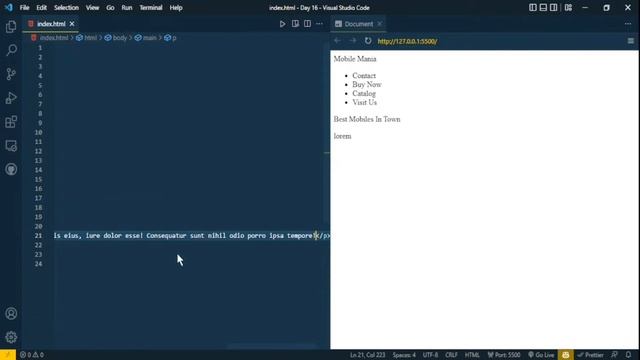This screenshot has width=640, height=360.
Task: Select the Document preview tab
Action: pyautogui.click(x=358, y=24)
